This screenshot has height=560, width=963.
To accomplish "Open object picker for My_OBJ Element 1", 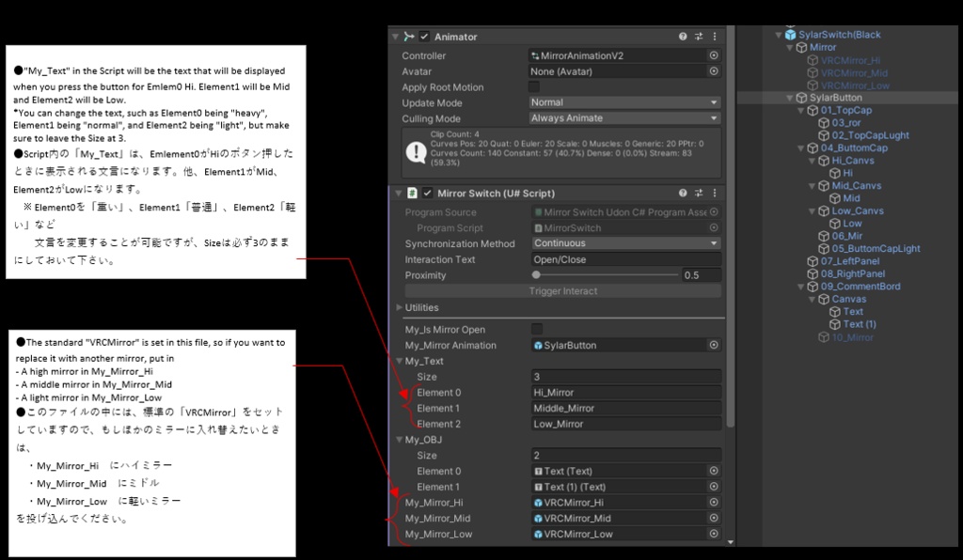I will [x=714, y=487].
